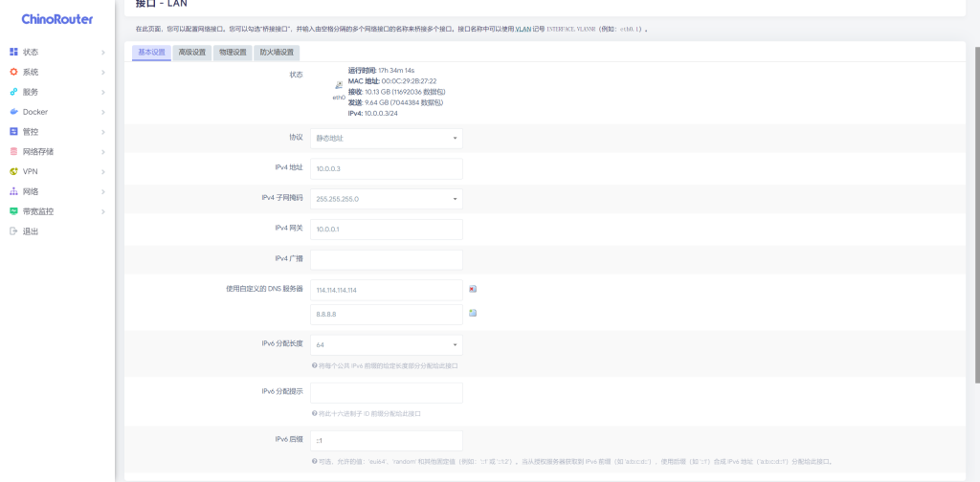Click the 接收 10.13 GB status line

point(395,92)
